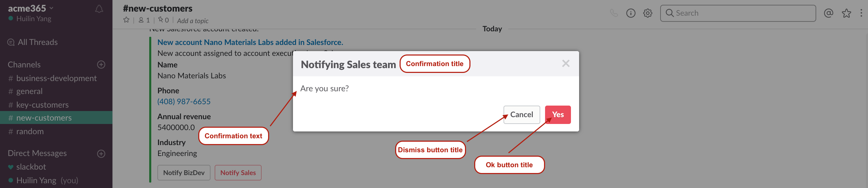
Task: Open starred items star icon at top right
Action: [x=847, y=13]
